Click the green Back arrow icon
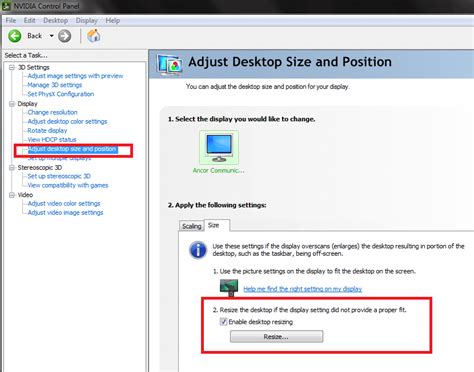The image size is (474, 372). [15, 36]
